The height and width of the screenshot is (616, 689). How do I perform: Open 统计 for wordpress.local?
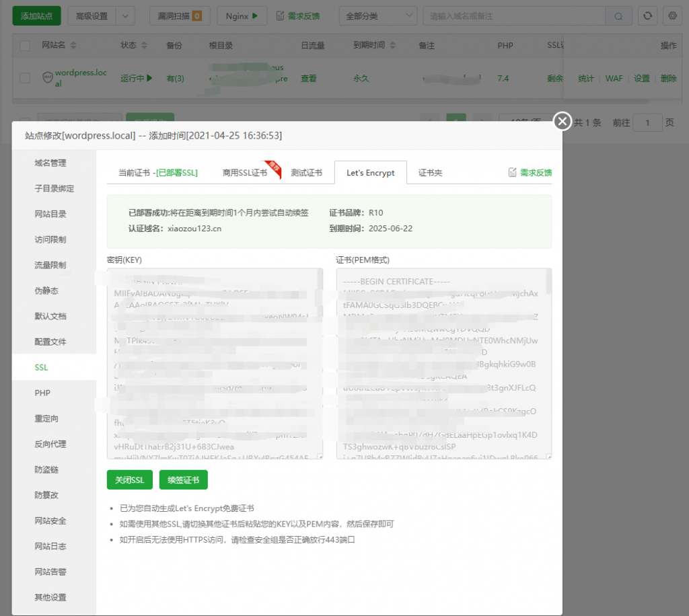click(586, 79)
